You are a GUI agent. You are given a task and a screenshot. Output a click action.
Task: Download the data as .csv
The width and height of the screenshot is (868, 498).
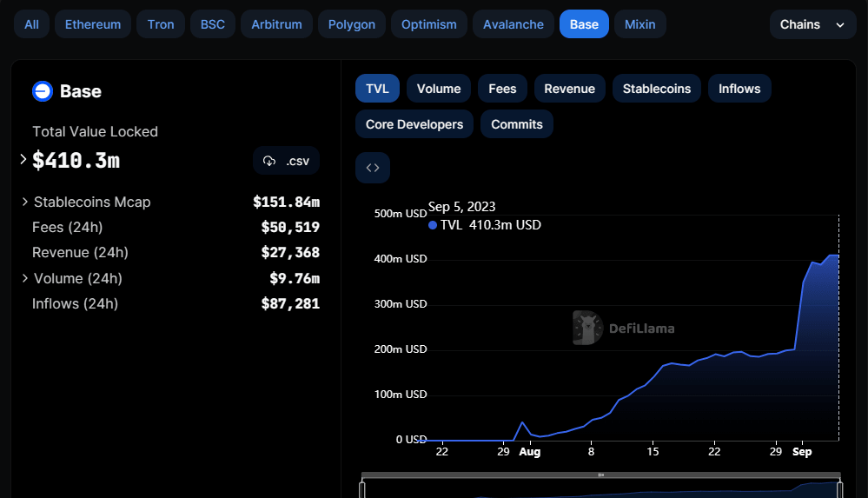coord(287,161)
